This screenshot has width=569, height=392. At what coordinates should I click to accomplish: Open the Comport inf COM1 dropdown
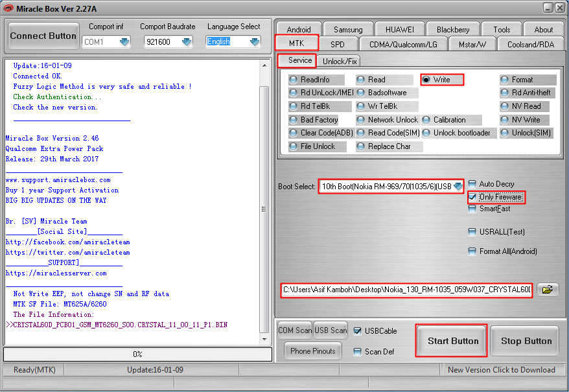[x=124, y=41]
